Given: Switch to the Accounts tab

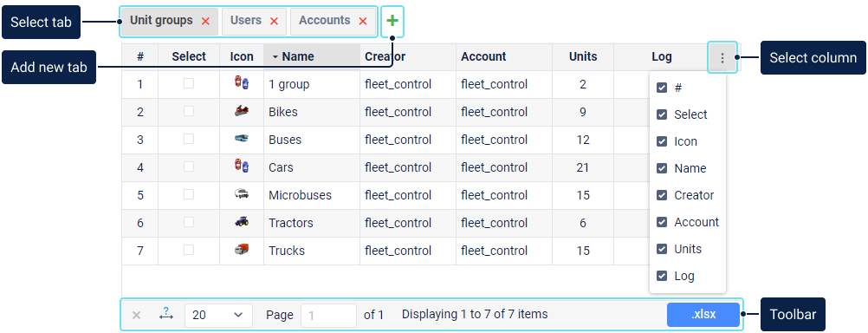Looking at the screenshot, I should click(324, 21).
